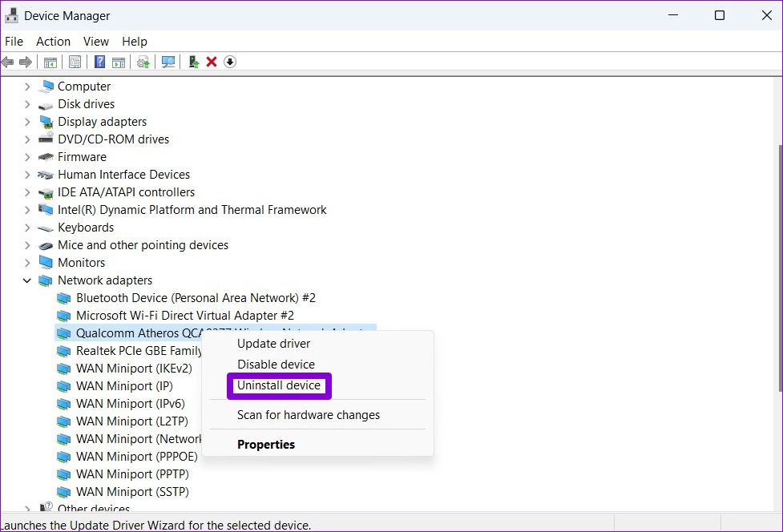Select Bluetooth Device (Personal Area Network) #2
The width and height of the screenshot is (783, 532).
196,298
